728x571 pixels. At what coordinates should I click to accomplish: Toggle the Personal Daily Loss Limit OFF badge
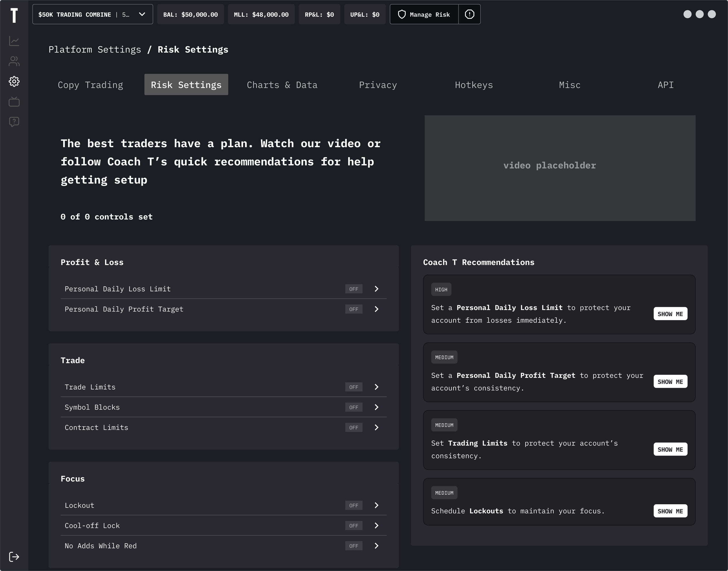[x=354, y=289]
